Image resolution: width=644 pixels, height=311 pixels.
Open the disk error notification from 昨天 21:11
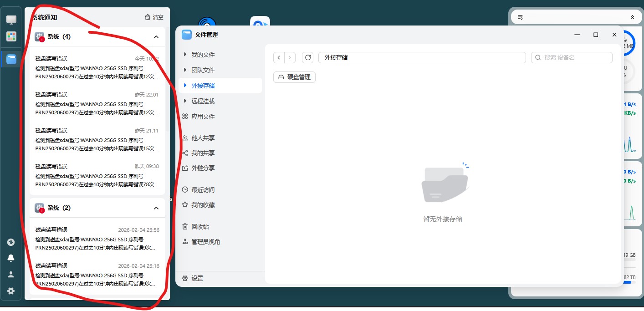pyautogui.click(x=97, y=139)
